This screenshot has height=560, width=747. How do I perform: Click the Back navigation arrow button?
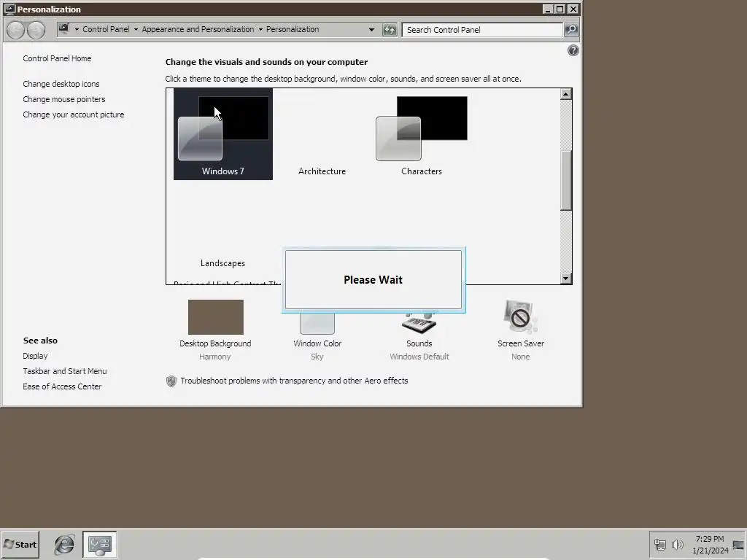tap(16, 30)
